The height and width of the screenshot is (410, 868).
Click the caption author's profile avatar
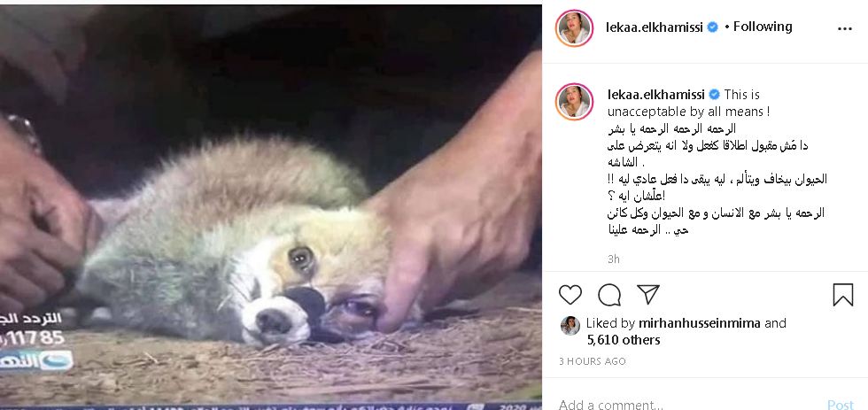pos(574,102)
